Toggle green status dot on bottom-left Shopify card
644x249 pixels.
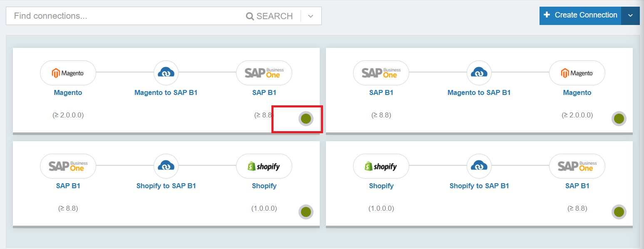(306, 212)
